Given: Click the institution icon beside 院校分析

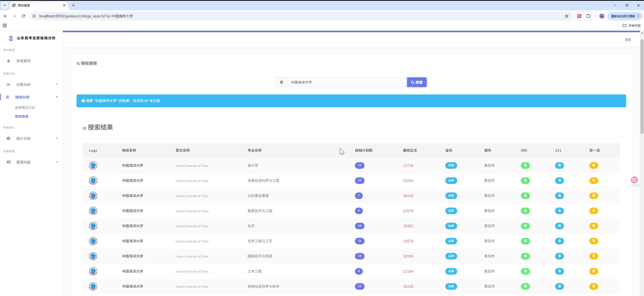Looking at the screenshot, I should [8, 97].
